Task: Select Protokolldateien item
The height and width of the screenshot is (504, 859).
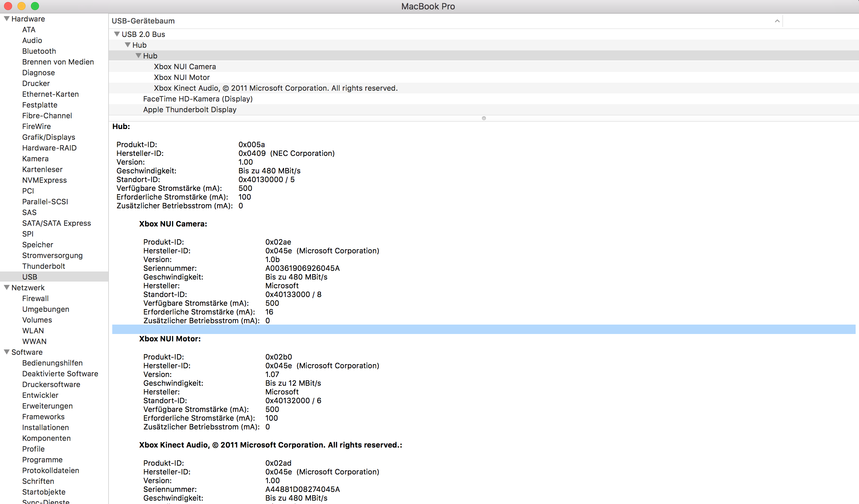Action: (50, 470)
